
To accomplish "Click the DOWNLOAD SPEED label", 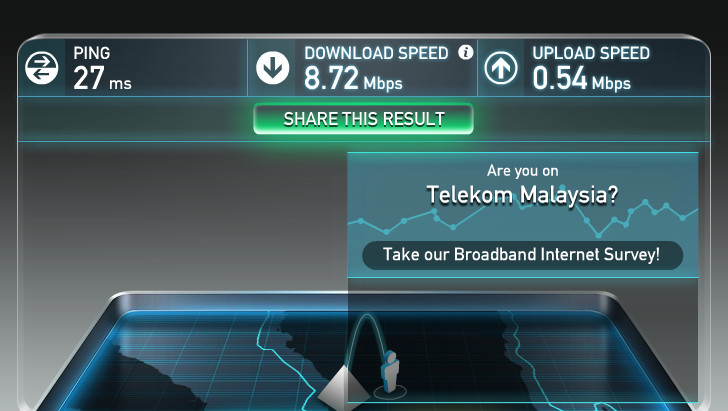I will click(376, 53).
